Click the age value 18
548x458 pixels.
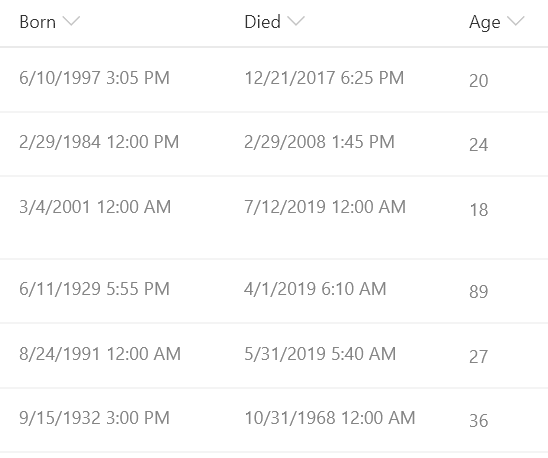[x=479, y=210]
